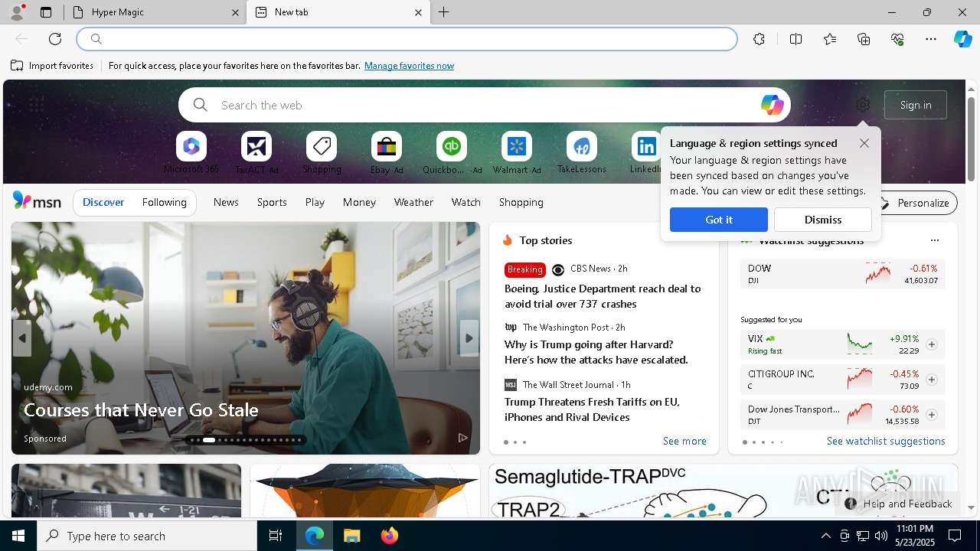The image size is (980, 551).
Task: Open the Windows Start menu
Action: point(18,536)
